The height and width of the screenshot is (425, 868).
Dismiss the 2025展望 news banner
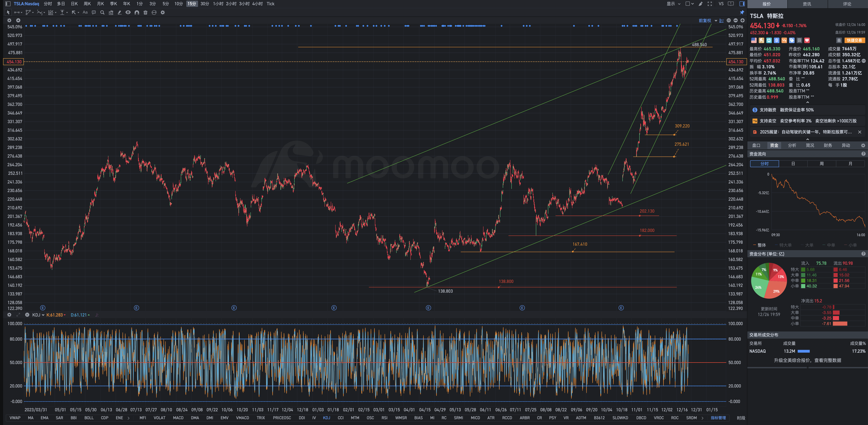[x=860, y=132]
